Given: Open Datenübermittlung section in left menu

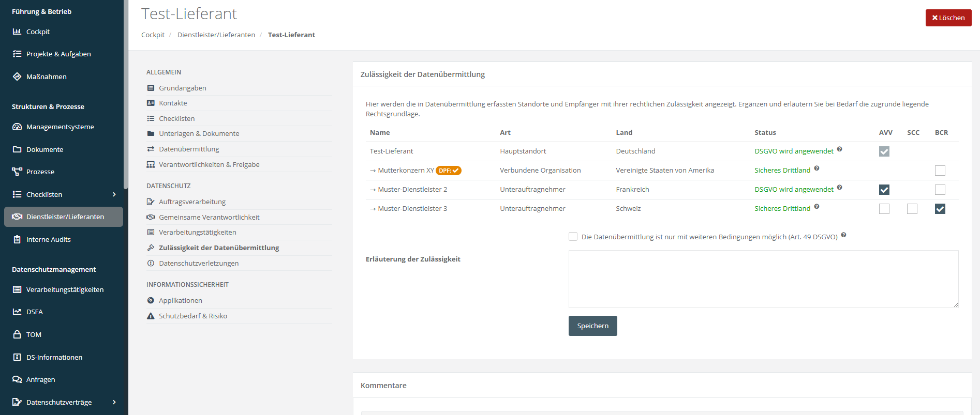Looking at the screenshot, I should (189, 149).
